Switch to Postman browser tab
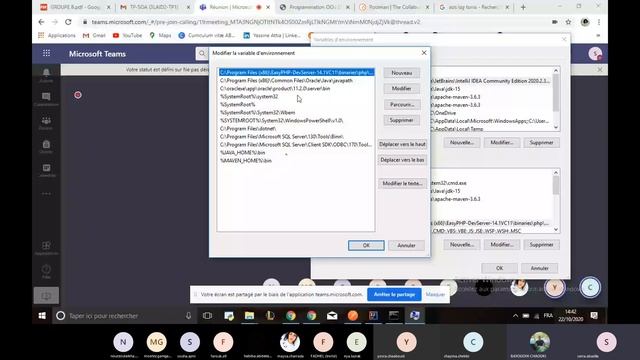640x360 pixels. (394, 7)
